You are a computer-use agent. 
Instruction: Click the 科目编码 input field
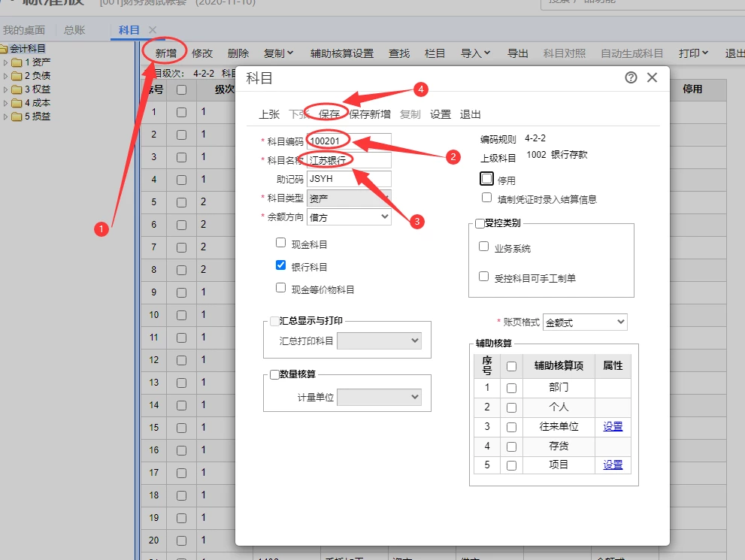point(350,141)
